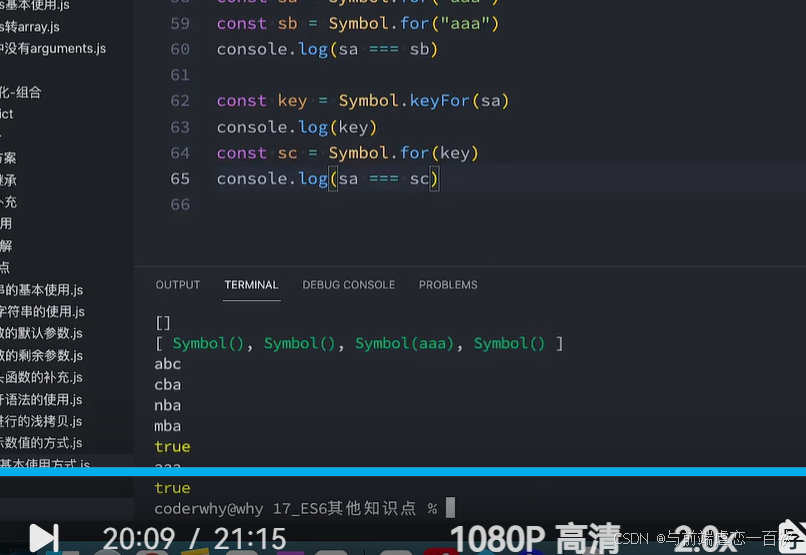Click console.log(key) on line 63
The width and height of the screenshot is (806, 555).
[297, 127]
